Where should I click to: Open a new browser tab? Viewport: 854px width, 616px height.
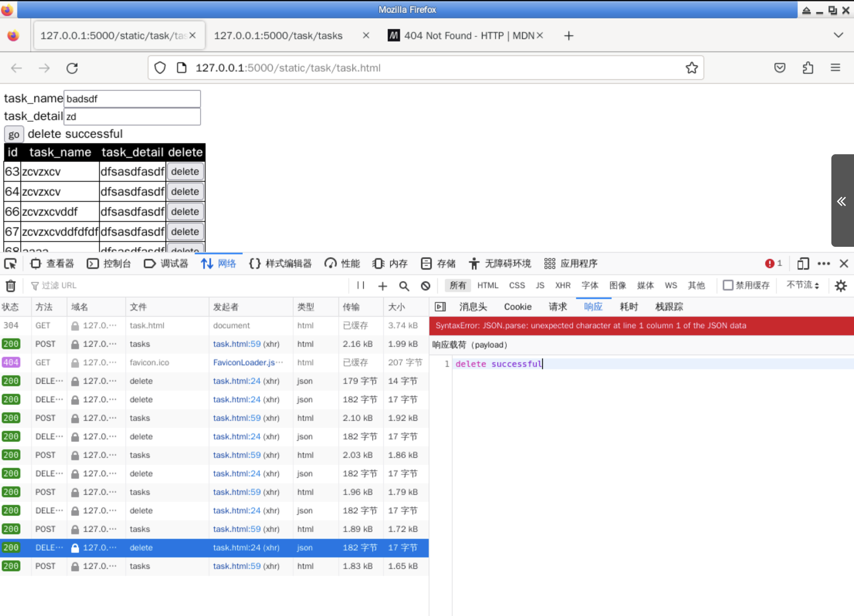[568, 35]
